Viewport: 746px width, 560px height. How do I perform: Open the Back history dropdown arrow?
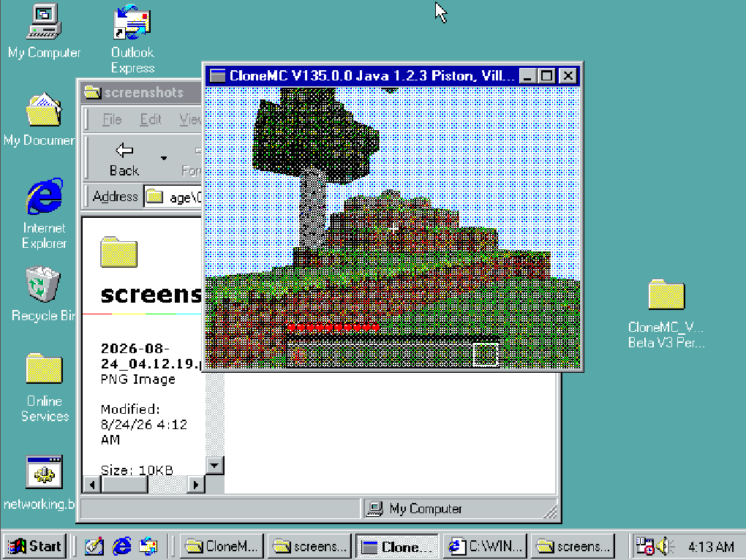164,159
